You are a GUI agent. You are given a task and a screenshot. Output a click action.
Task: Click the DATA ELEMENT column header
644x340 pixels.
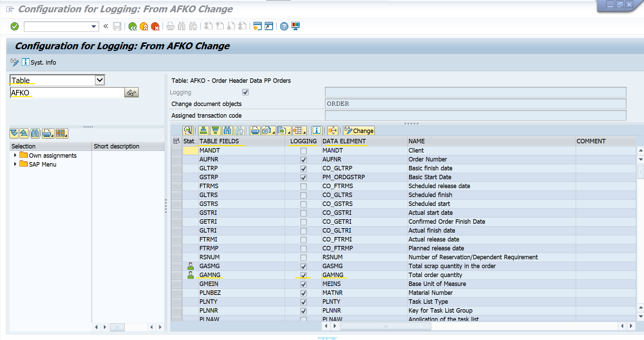[x=344, y=141]
